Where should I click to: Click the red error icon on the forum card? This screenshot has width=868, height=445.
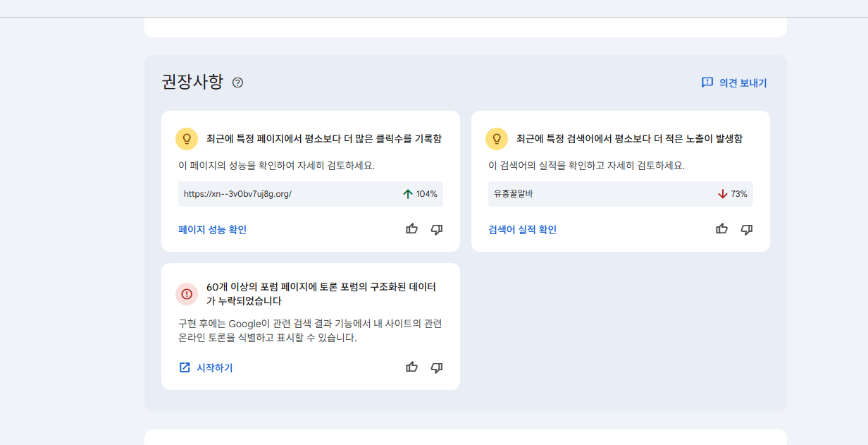pos(187,294)
